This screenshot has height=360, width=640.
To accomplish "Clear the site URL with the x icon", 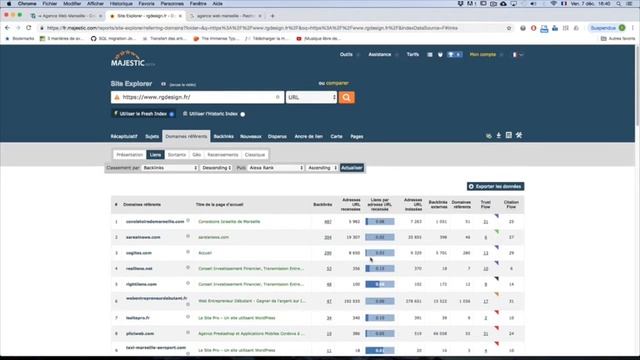I will 278,97.
